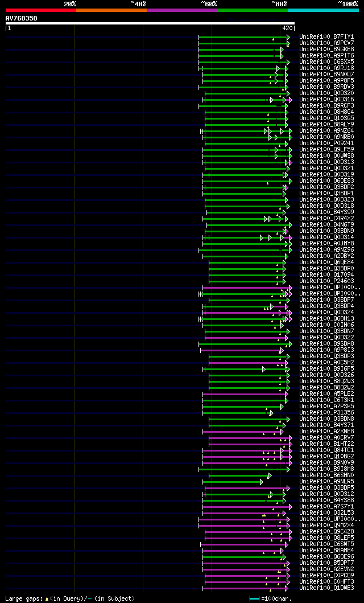364x603 pixels.
Task: Open the UniRef100_A9P8F5 hit
Action: coord(326,81)
